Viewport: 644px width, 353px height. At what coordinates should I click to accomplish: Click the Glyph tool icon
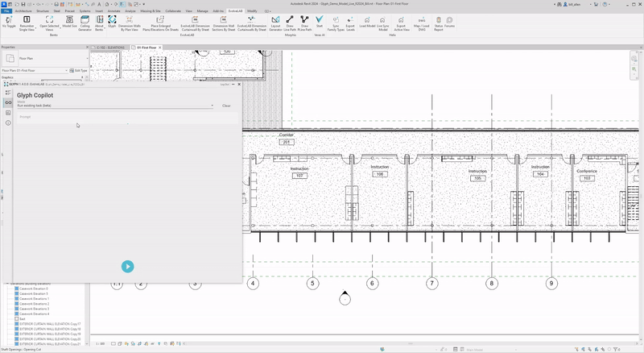[112, 21]
